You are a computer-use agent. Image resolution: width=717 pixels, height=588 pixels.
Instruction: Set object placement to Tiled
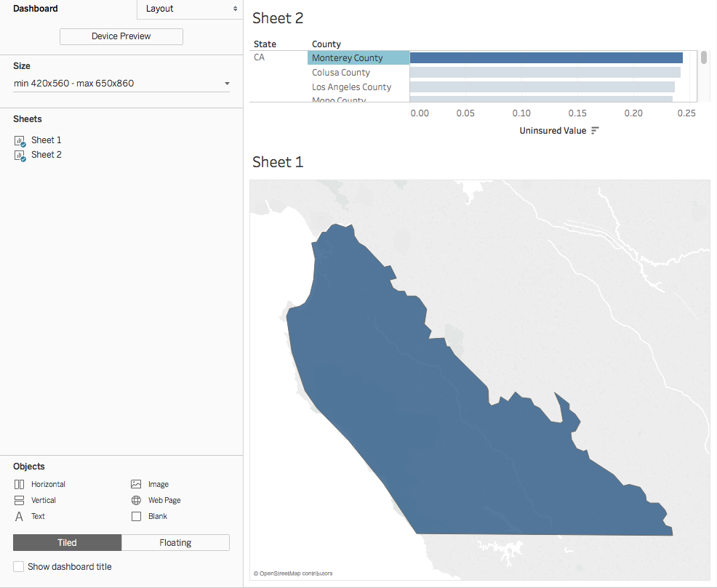point(67,542)
